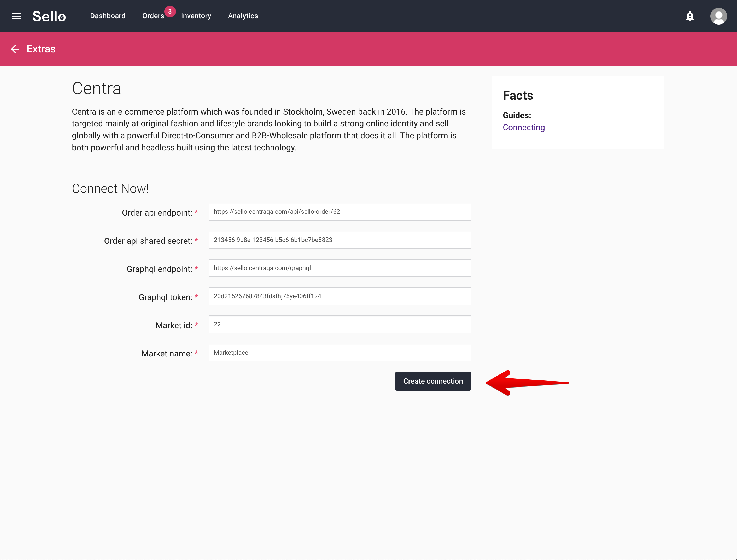Image resolution: width=737 pixels, height=560 pixels.
Task: Click the Extras header title
Action: 41,49
